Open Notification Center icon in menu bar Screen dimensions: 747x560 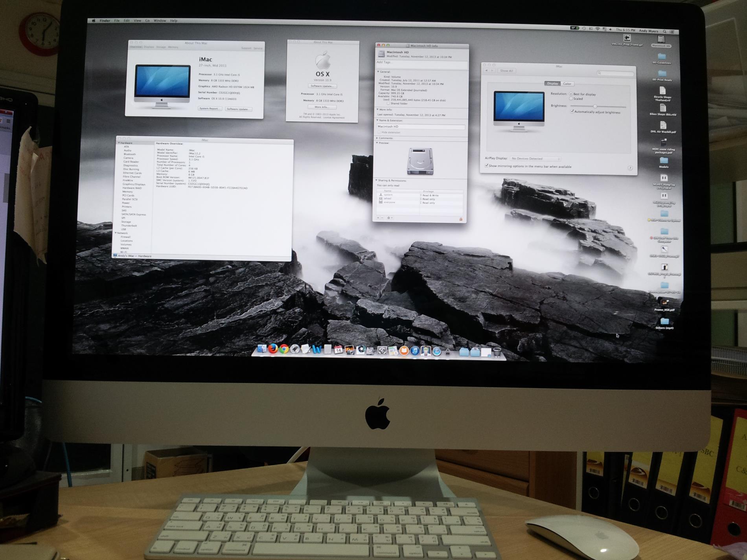point(672,32)
